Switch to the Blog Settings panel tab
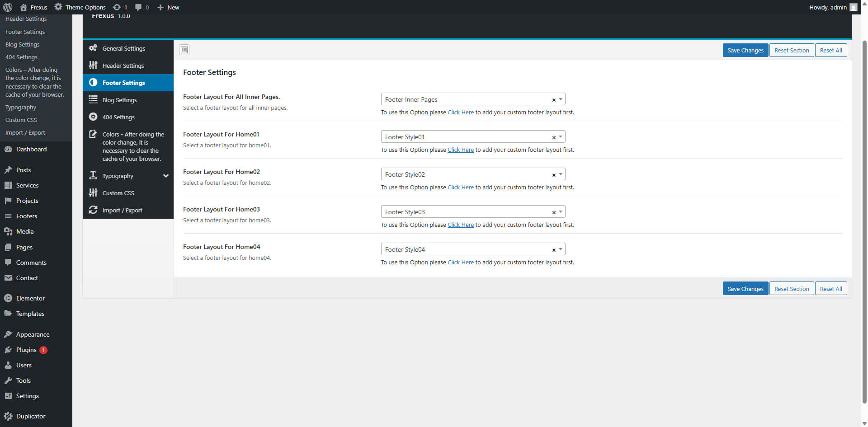This screenshot has width=868, height=427. tap(119, 100)
